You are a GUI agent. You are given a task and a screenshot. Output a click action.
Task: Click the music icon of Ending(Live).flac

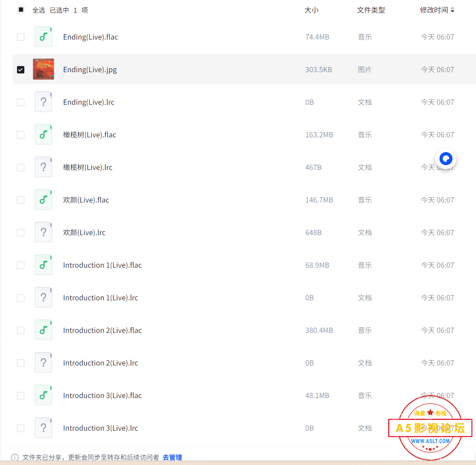pyautogui.click(x=43, y=37)
